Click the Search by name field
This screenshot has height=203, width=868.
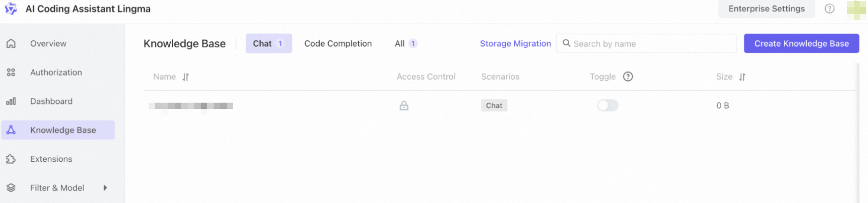[x=646, y=44]
